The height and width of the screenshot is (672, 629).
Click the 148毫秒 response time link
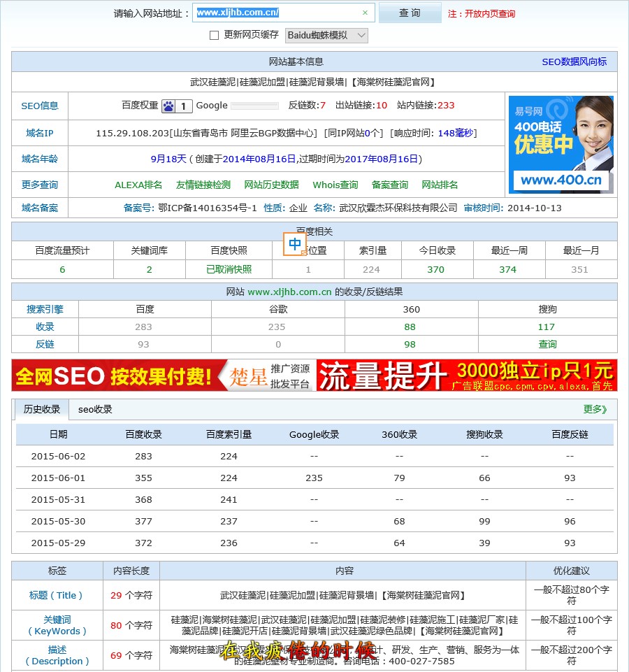pyautogui.click(x=456, y=134)
